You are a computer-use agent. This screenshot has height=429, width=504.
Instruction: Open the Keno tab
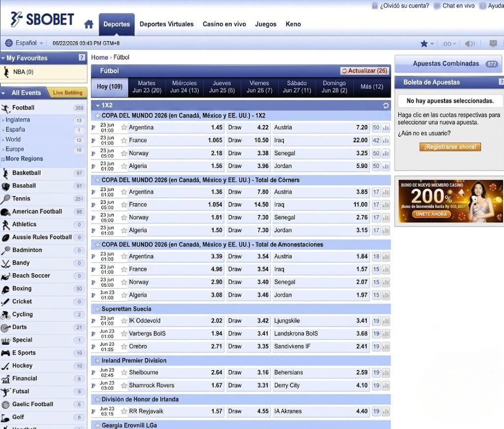(293, 24)
